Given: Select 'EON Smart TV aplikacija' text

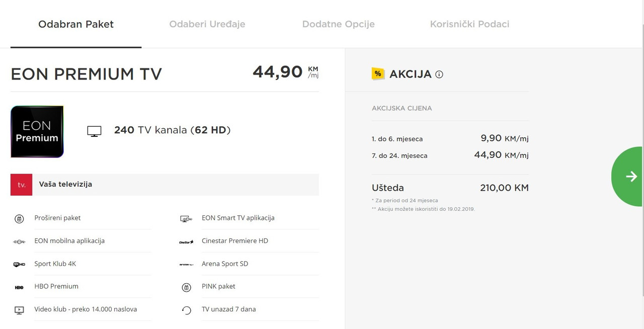Looking at the screenshot, I should [238, 218].
